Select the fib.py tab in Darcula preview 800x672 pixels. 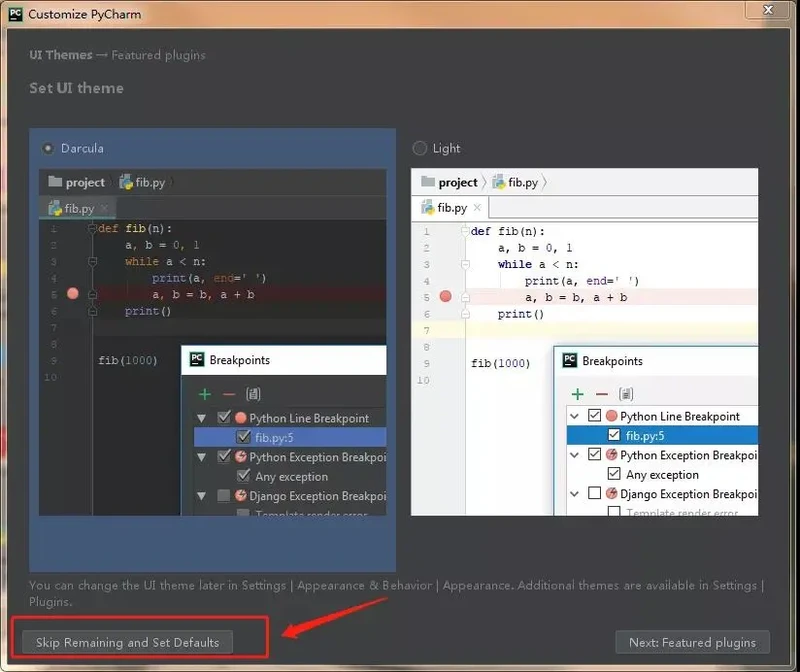point(78,208)
